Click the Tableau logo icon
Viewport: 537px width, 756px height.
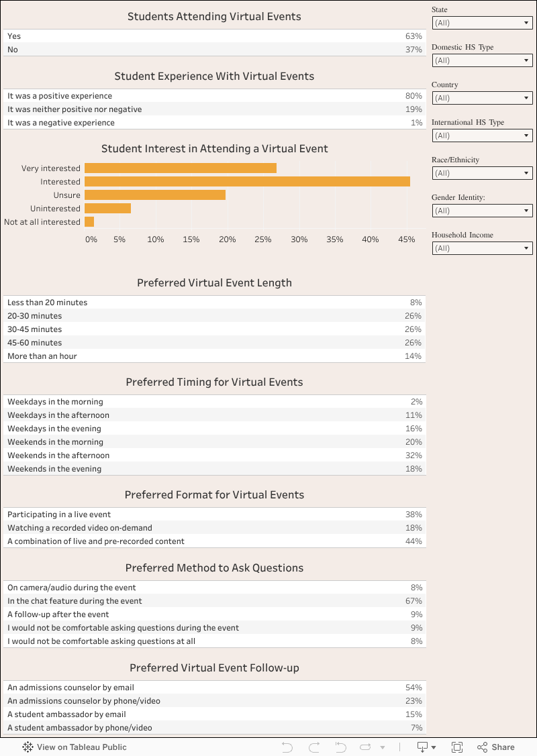point(28,747)
